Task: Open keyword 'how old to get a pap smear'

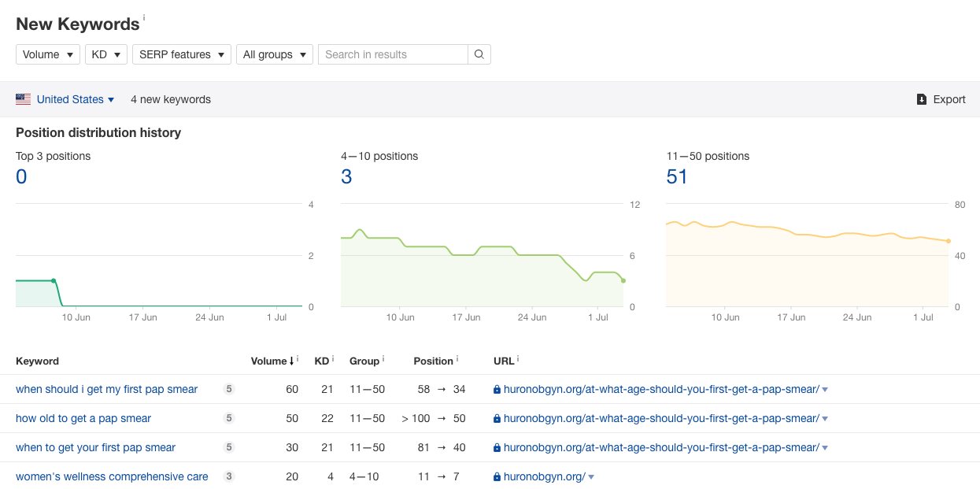Action: [83, 418]
